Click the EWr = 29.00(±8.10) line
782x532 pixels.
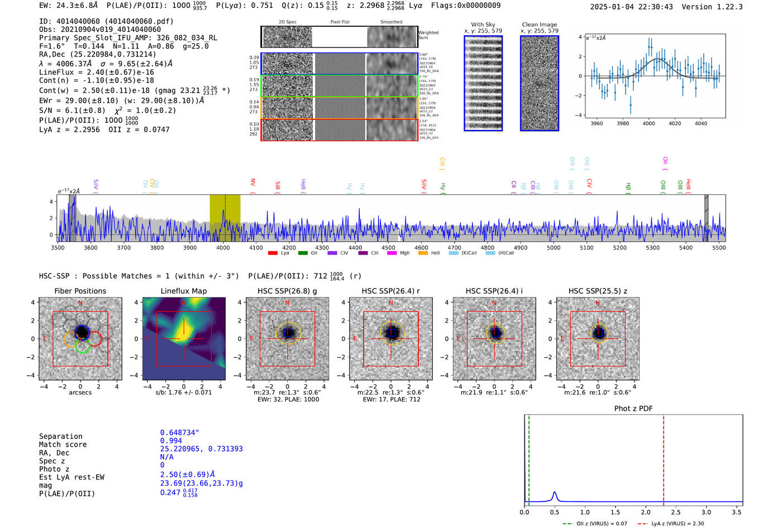tap(122, 100)
